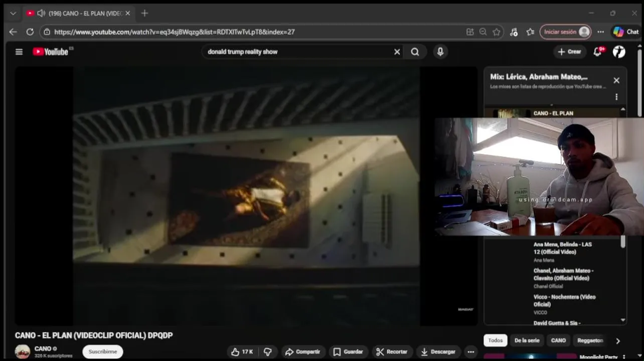
Task: Open options for Moonlight Party video
Action: [x=624, y=357]
